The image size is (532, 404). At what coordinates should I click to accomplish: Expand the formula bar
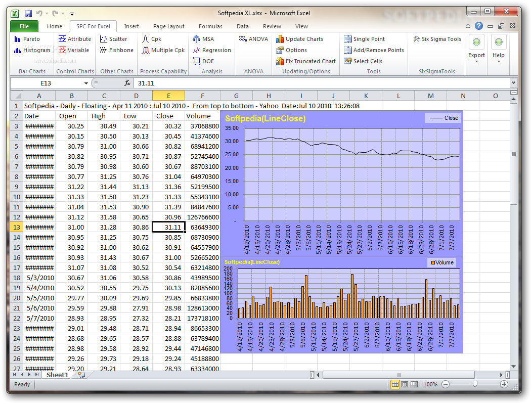coord(513,83)
